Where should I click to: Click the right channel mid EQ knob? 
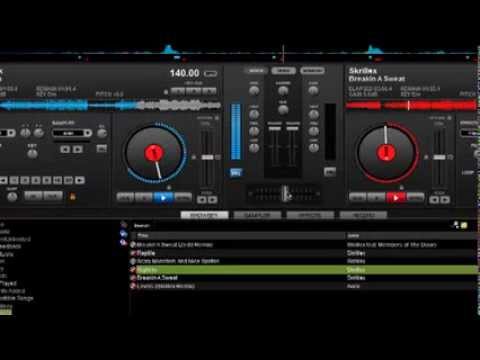[x=313, y=131]
